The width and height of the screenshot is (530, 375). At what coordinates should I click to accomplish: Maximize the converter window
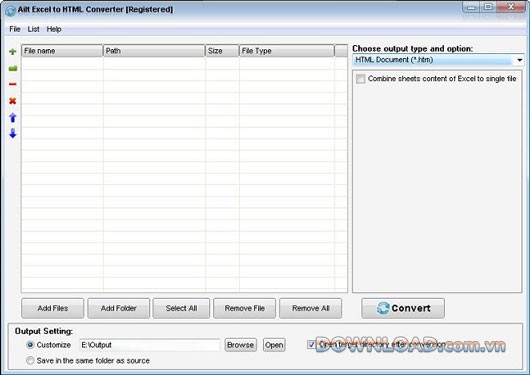(488, 7)
